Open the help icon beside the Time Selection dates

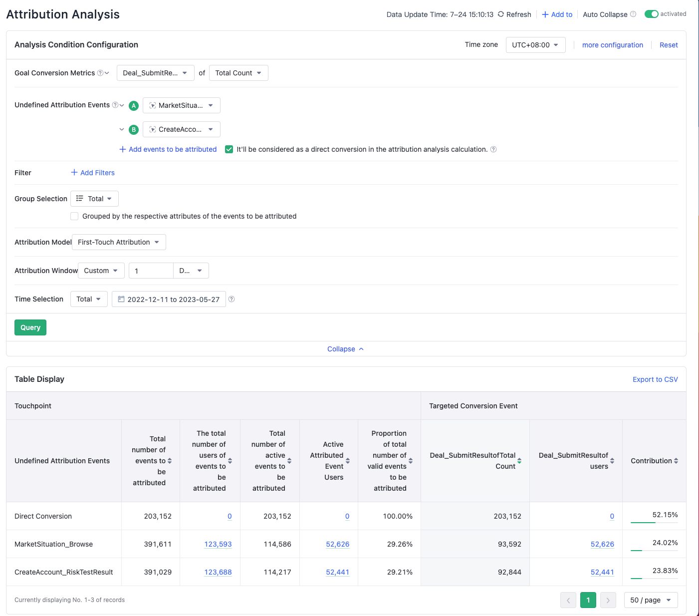pos(232,299)
